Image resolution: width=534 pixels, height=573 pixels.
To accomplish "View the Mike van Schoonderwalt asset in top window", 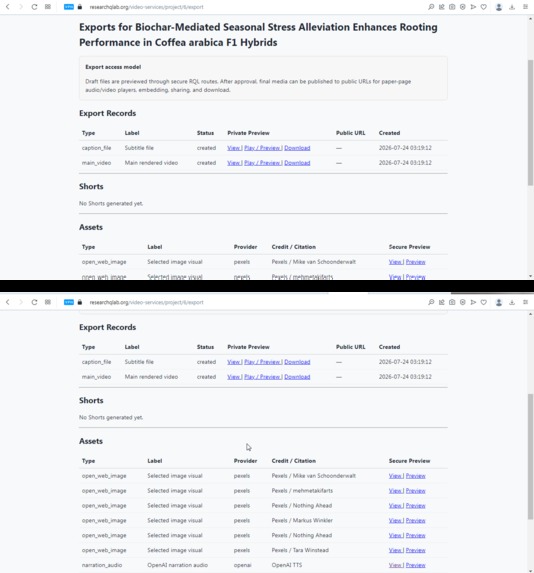I will pyautogui.click(x=395, y=262).
